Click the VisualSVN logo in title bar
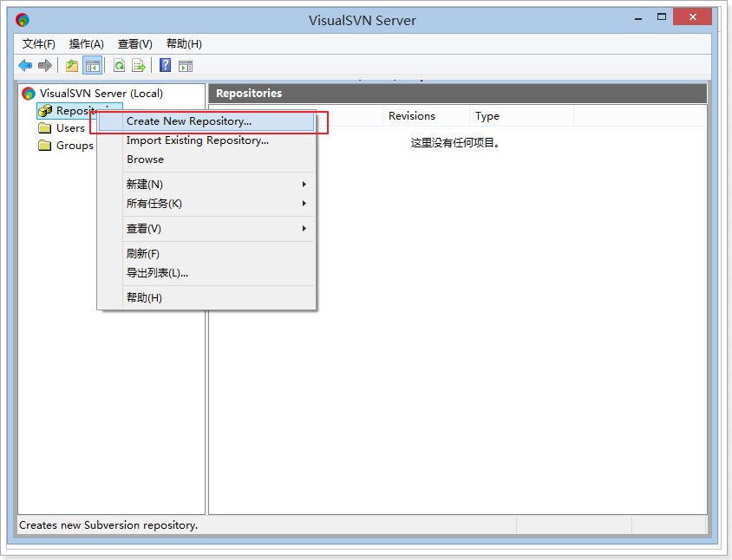This screenshot has width=732, height=560. pyautogui.click(x=23, y=20)
